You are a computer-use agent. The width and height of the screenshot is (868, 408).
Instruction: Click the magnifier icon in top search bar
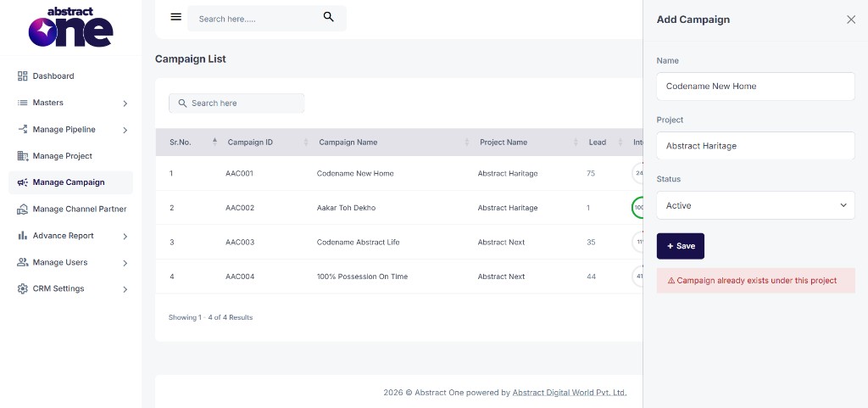(329, 17)
